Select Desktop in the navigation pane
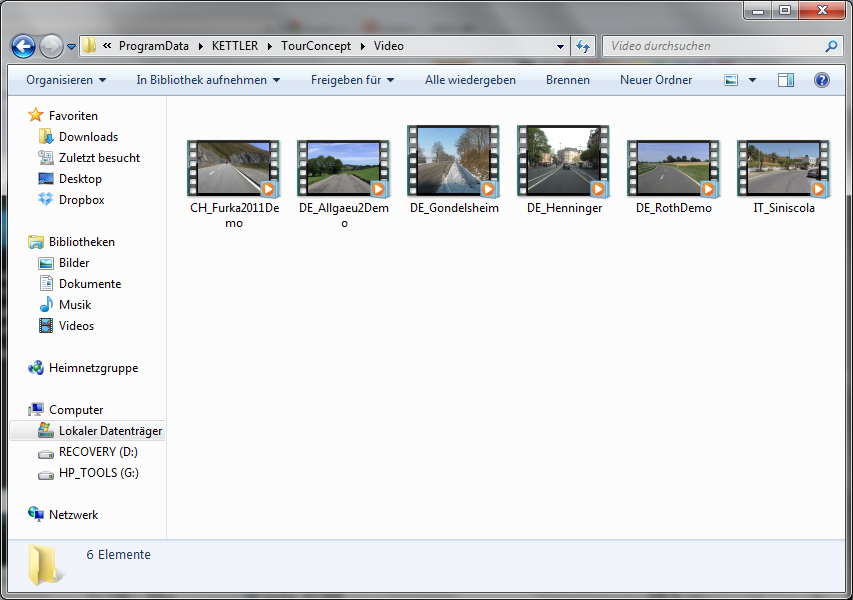Screen dimensions: 853x600 (x=80, y=178)
